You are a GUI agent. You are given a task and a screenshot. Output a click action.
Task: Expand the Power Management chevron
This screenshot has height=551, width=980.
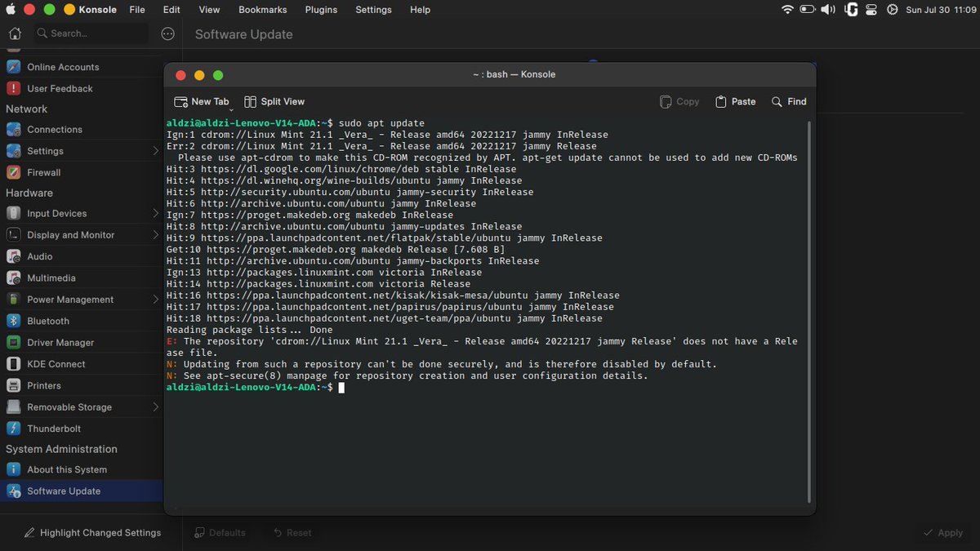155,300
